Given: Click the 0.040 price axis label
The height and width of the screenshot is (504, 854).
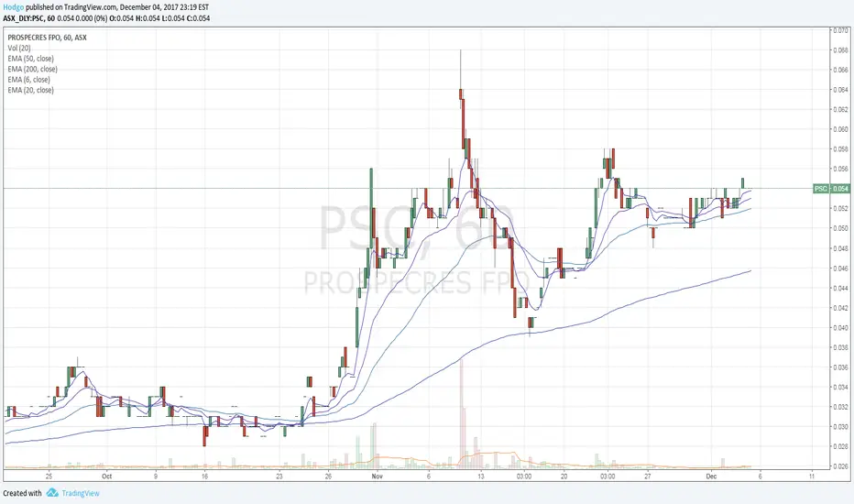Looking at the screenshot, I should click(x=841, y=328).
